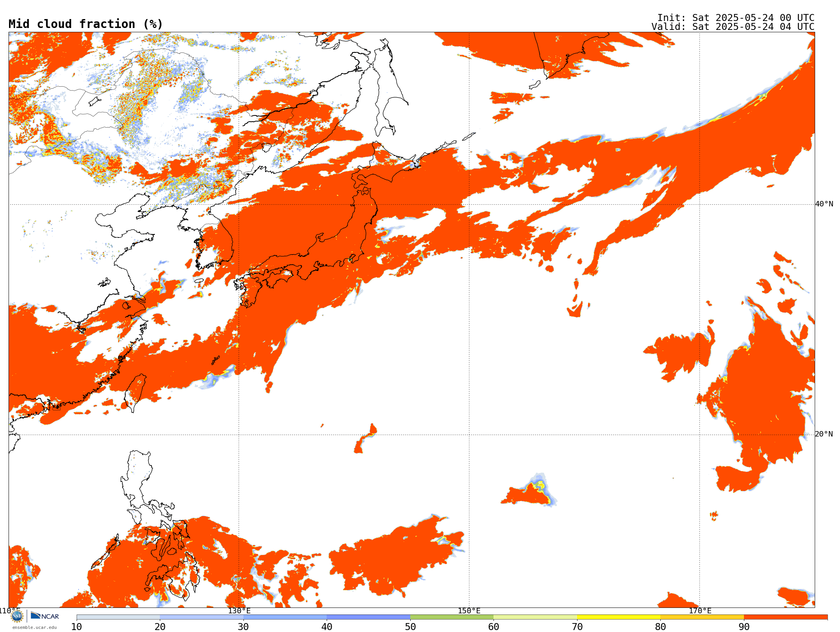Click the colorbar tick label 40
Viewport: 840px width, 632px height.
327,627
